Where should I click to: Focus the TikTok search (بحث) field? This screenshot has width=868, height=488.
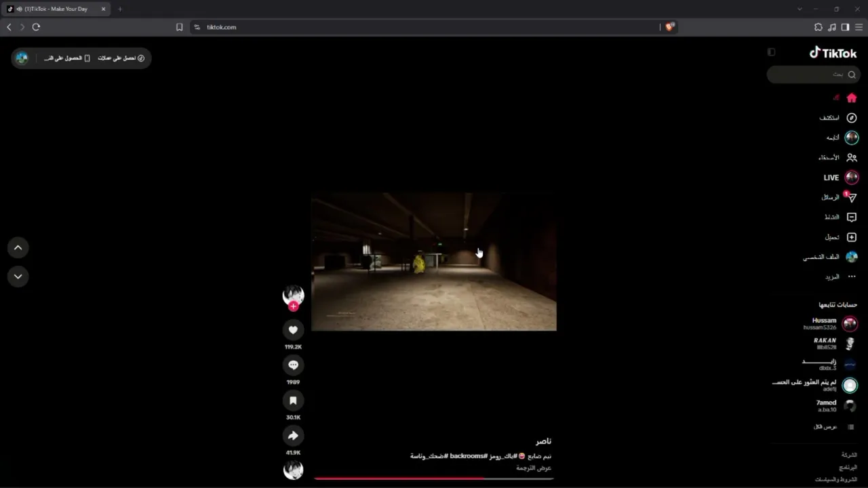click(x=814, y=75)
